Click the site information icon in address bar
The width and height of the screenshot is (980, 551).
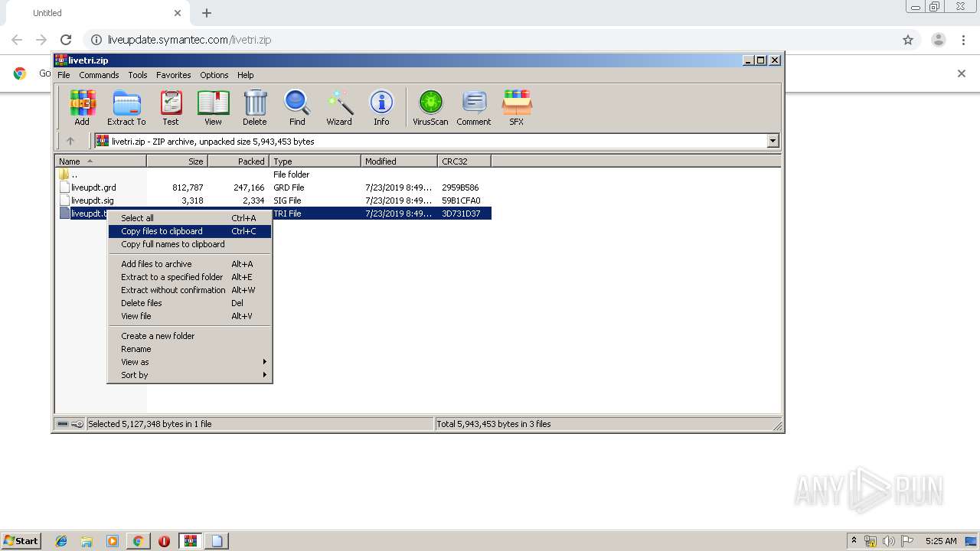coord(96,40)
